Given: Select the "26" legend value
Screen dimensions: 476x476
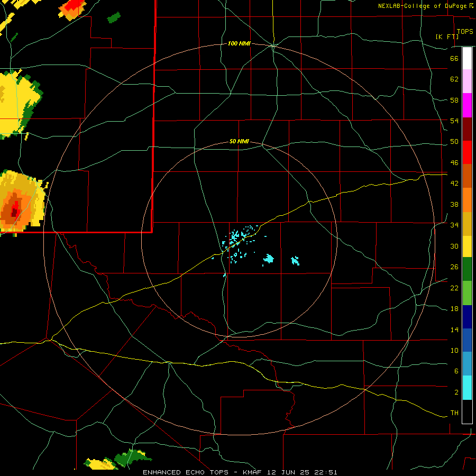Looking at the screenshot, I should pyautogui.click(x=454, y=267).
